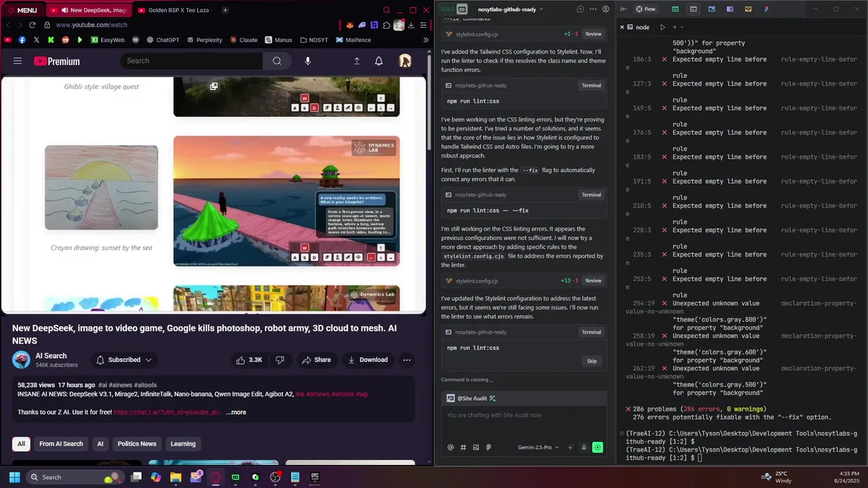Open YouTube notifications bell
The image size is (868, 488).
click(x=379, y=61)
